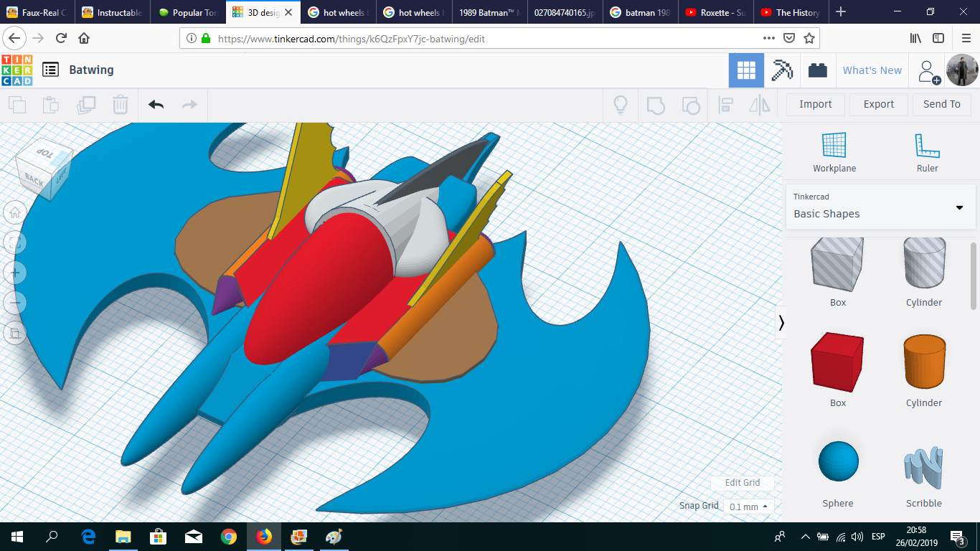Click the browser Back button

(x=15, y=38)
